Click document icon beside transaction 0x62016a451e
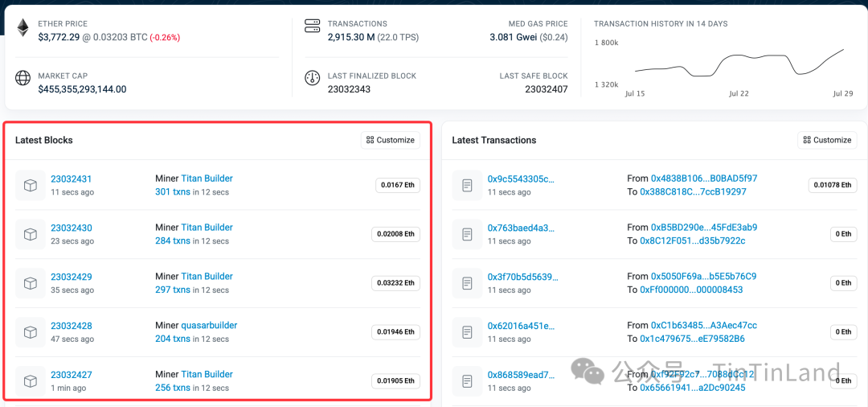Viewport: 868px width, 407px height. tap(467, 332)
